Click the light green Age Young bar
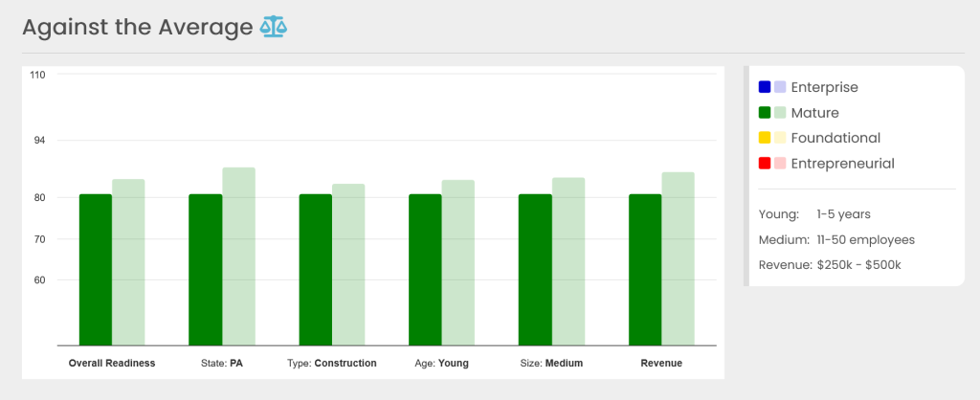This screenshot has width=980, height=400. click(x=457, y=262)
